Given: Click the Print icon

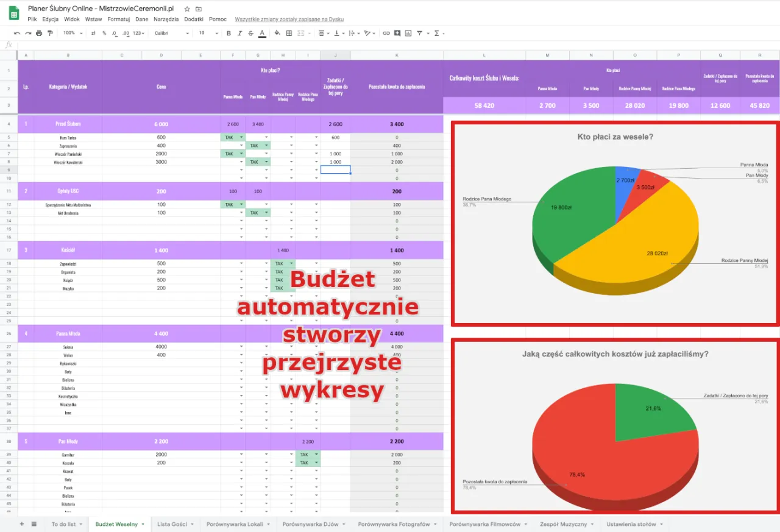Looking at the screenshot, I should [x=39, y=33].
